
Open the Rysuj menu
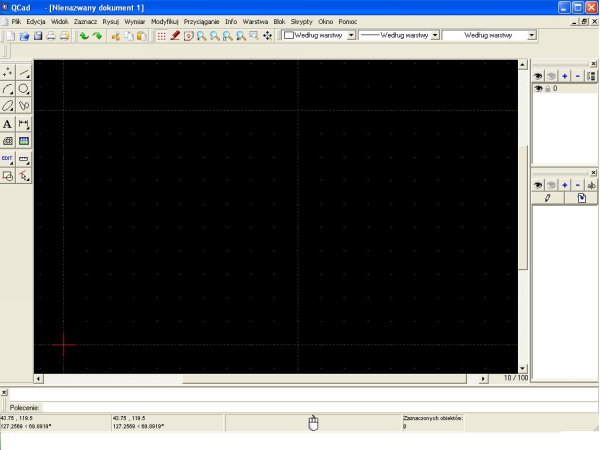click(x=111, y=22)
